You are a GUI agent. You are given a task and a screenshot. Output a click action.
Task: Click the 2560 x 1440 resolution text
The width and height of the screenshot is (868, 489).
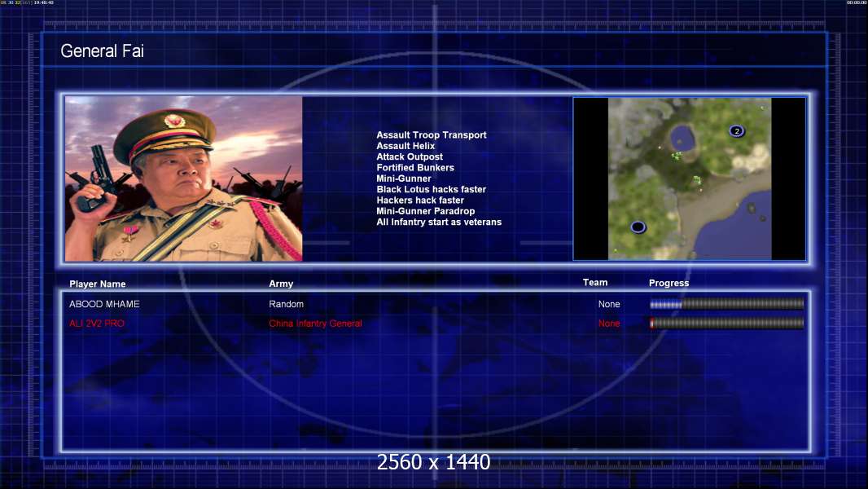pyautogui.click(x=433, y=462)
